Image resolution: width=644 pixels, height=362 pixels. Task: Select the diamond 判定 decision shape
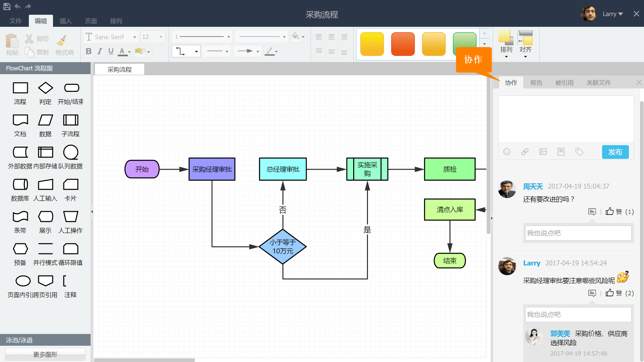[45, 88]
